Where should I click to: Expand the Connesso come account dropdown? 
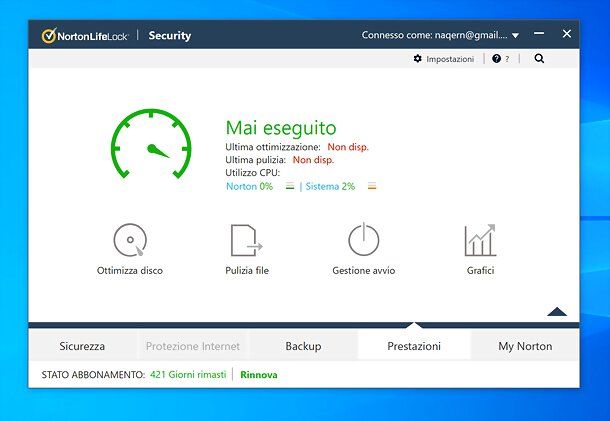(515, 35)
